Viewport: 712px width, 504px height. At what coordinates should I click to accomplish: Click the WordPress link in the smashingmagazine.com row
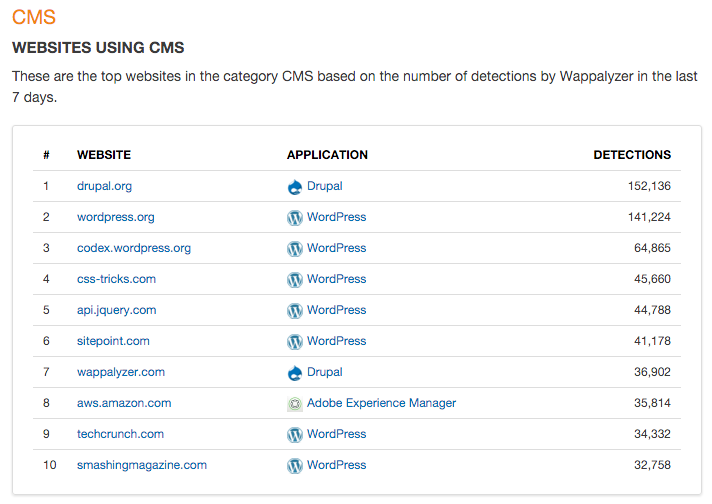coord(336,465)
